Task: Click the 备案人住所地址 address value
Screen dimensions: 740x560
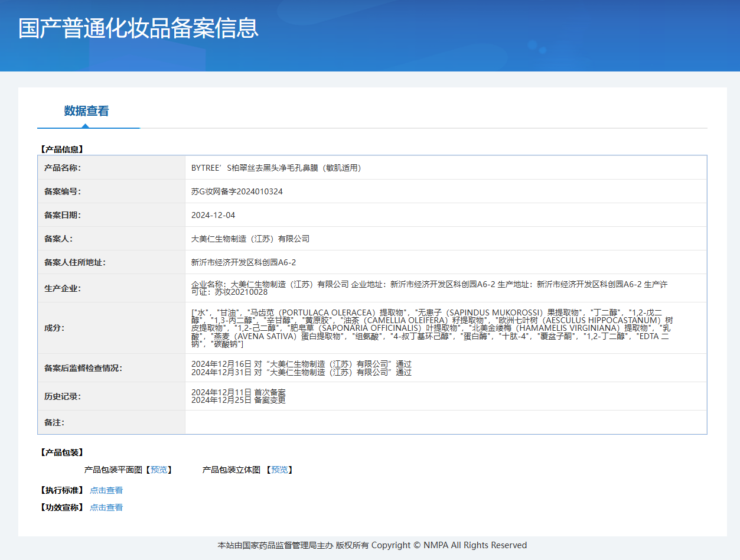Action: [243, 262]
